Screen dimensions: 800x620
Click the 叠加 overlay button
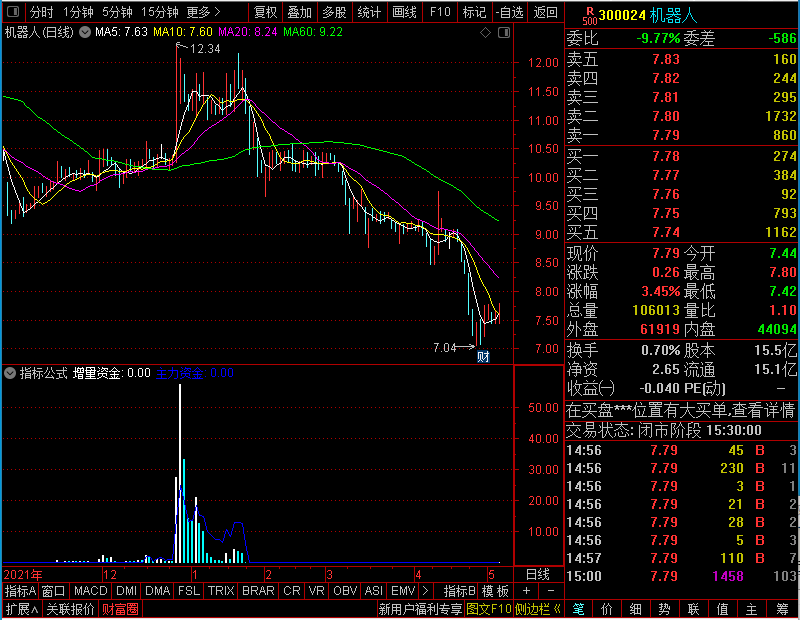coord(299,12)
